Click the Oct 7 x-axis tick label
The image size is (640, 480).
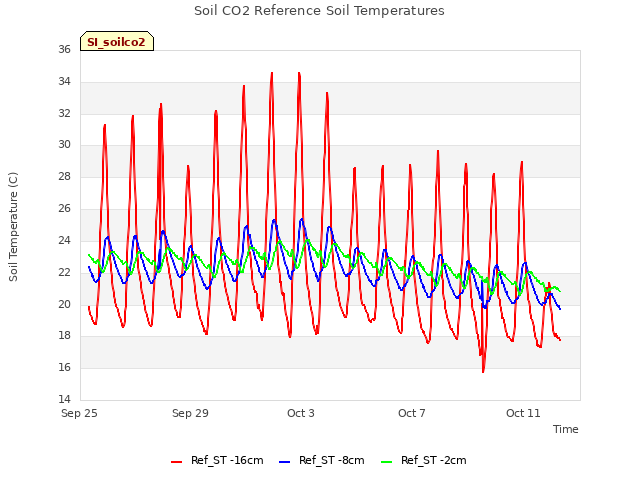tap(412, 413)
